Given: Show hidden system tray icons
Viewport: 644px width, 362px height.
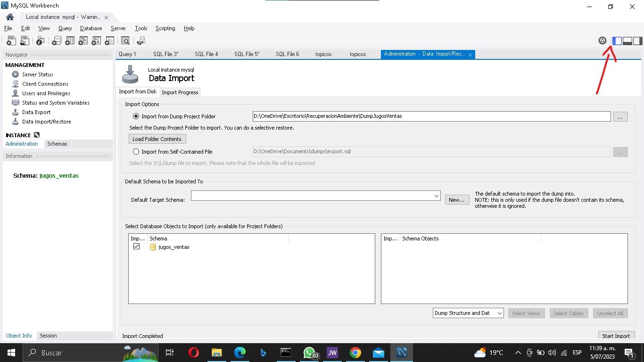Looking at the screenshot, I should tap(518, 353).
